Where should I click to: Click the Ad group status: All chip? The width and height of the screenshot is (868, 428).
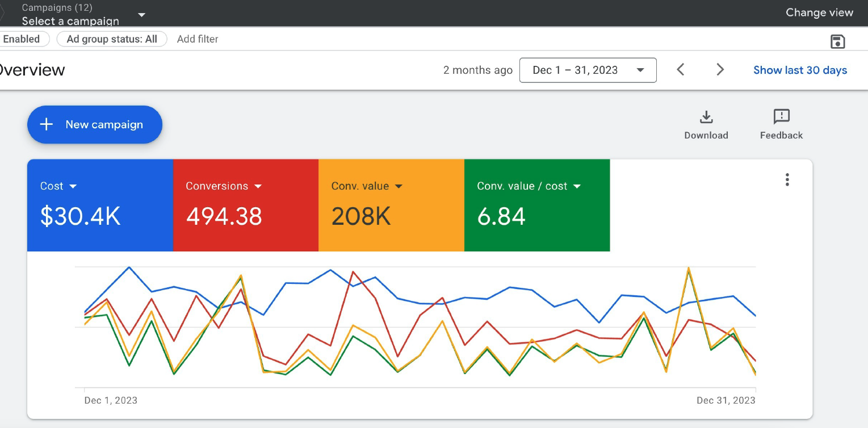click(112, 39)
